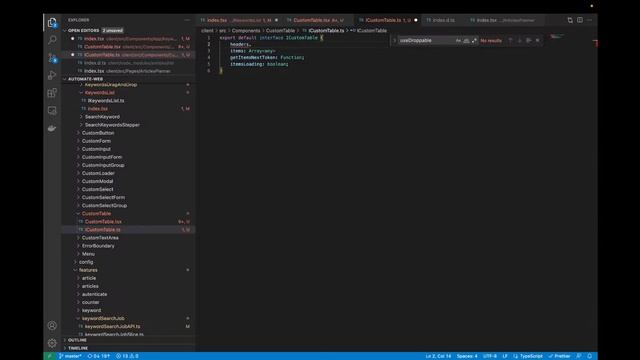Click ICustomTable breadcrumb symbol
The height and width of the screenshot is (360, 640).
[372, 31]
